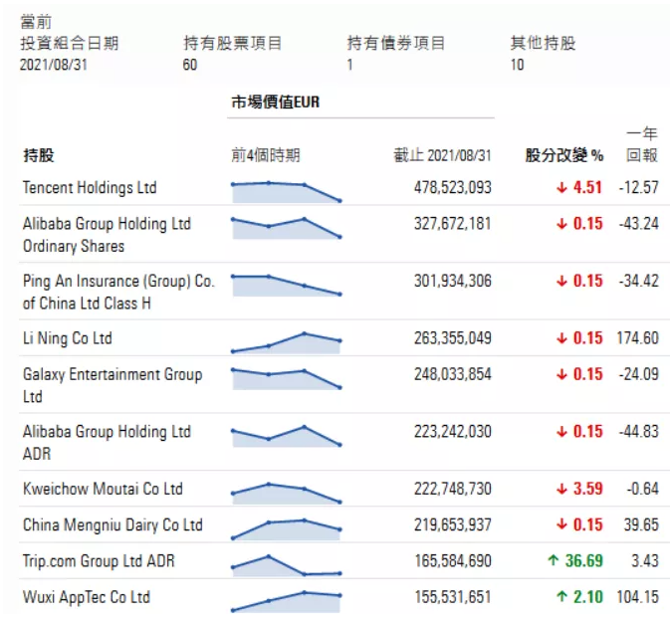The height and width of the screenshot is (621, 672).
Task: Select the portfolio date 2021/08/31 value
Action: (x=54, y=65)
